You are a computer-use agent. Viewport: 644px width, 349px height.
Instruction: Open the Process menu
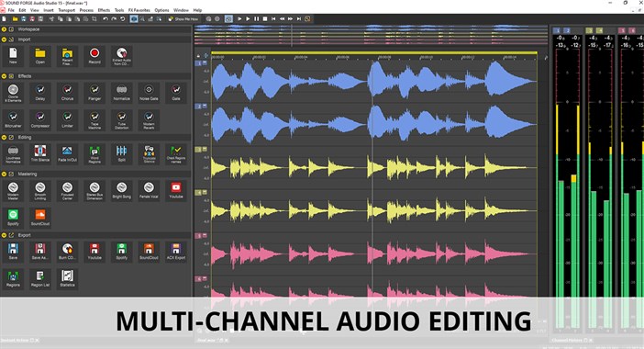point(86,10)
